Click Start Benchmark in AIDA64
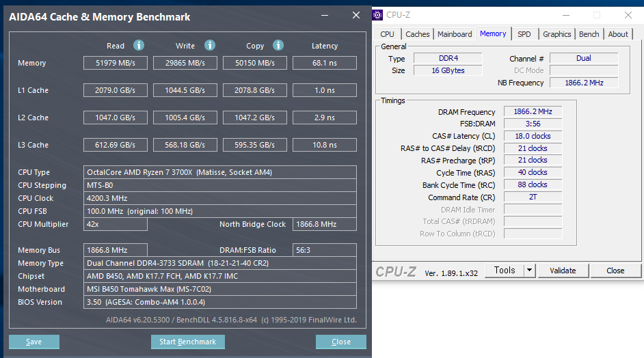Image resolution: width=644 pixels, height=358 pixels. coord(188,342)
